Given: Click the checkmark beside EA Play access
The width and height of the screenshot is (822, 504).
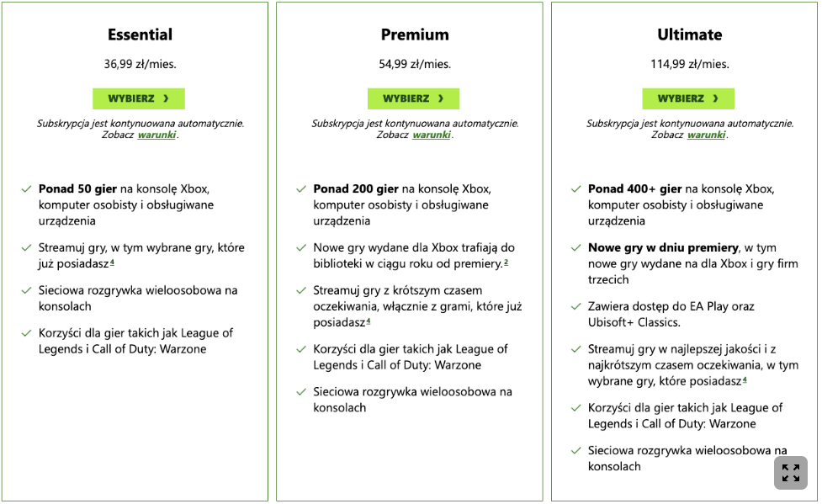Looking at the screenshot, I should pyautogui.click(x=576, y=307).
